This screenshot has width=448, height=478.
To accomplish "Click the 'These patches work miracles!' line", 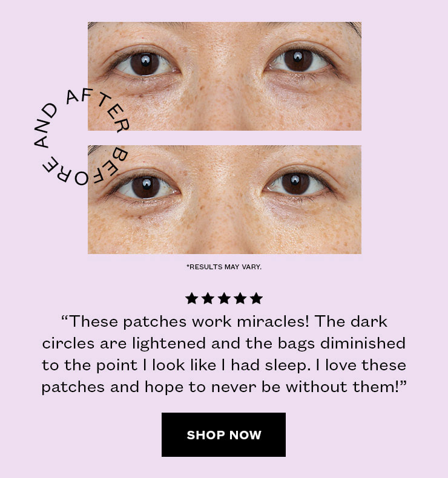I will coord(224,322).
